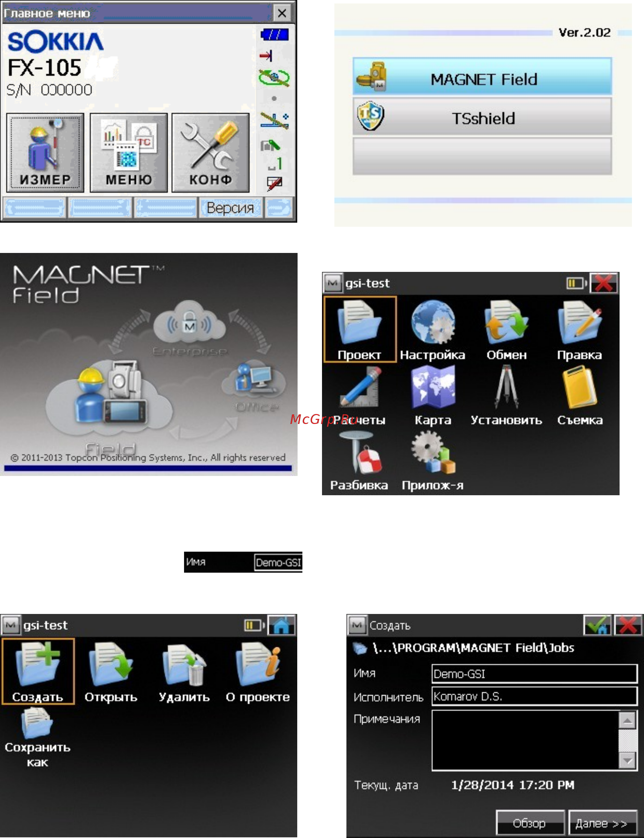The image size is (644, 838).
Task: Click the M logo in Создать title bar
Action: (x=357, y=625)
